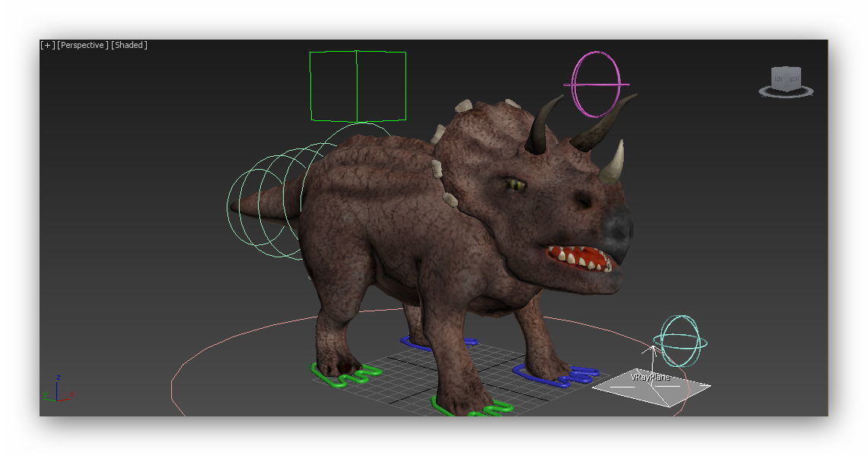Select the VRayPlane object
Image resolution: width=868 pixels, height=456 pixels.
[651, 387]
